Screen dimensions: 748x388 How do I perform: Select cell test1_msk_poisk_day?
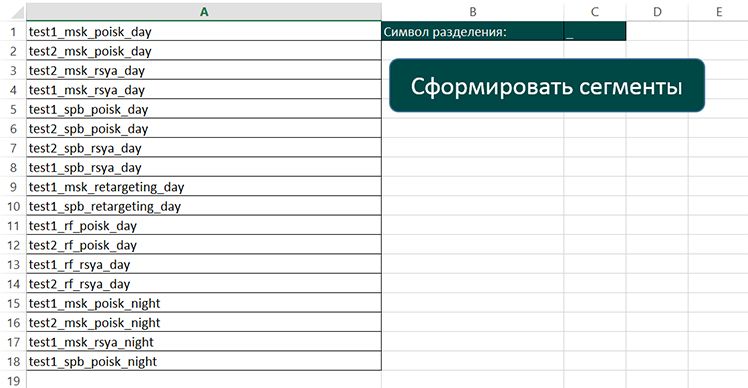pos(204,31)
